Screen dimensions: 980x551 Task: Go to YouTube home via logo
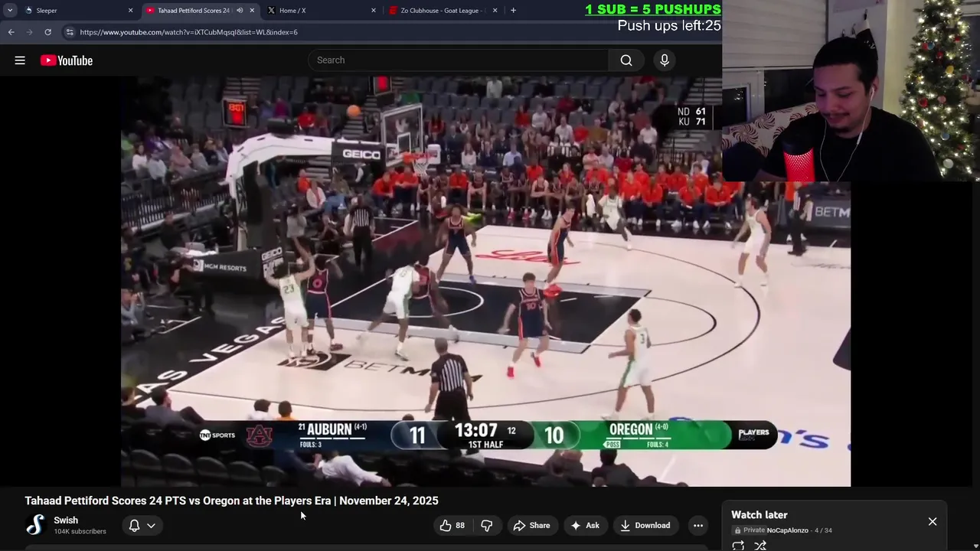tap(67, 60)
